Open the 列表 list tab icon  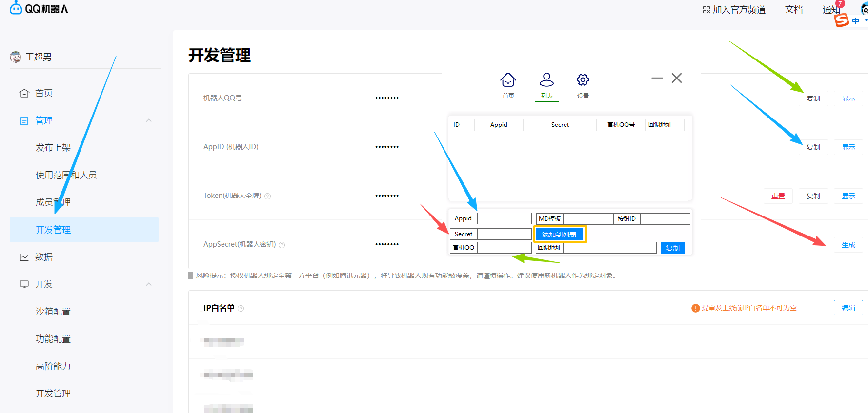pos(546,80)
